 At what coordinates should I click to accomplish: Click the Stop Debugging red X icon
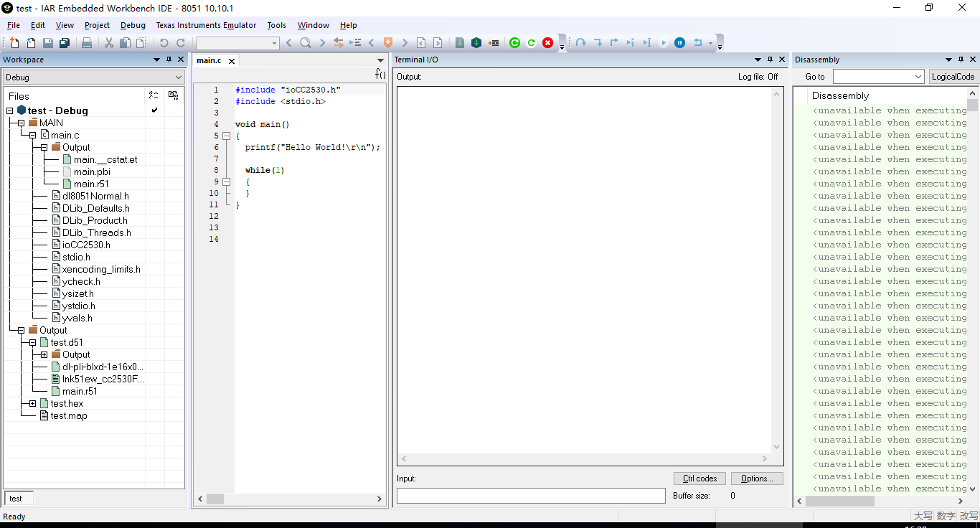[x=548, y=43]
